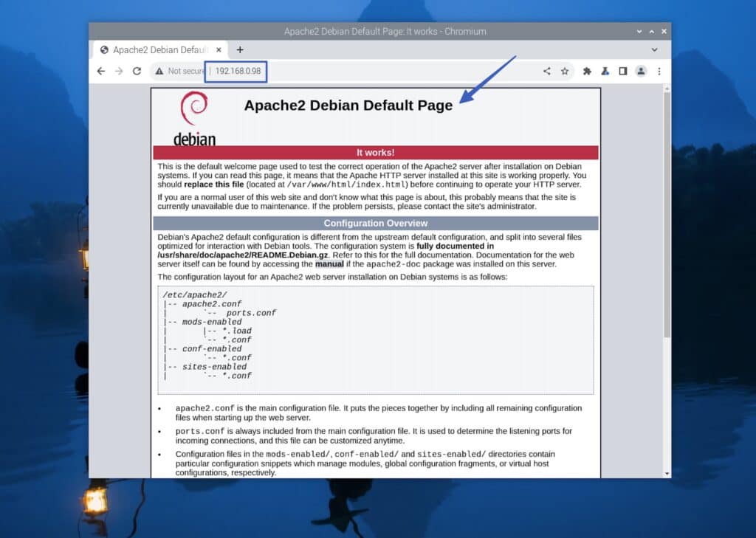
Task: Go back using the back arrow
Action: [x=101, y=71]
